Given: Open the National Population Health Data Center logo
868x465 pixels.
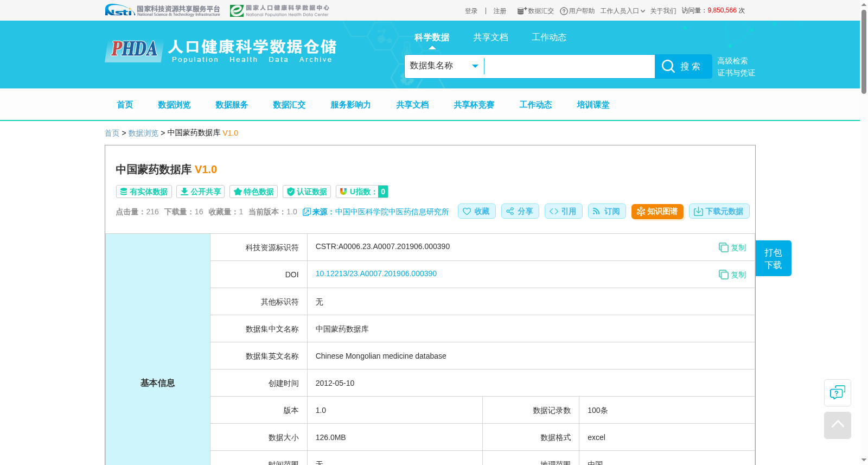Looking at the screenshot, I should pyautogui.click(x=279, y=10).
